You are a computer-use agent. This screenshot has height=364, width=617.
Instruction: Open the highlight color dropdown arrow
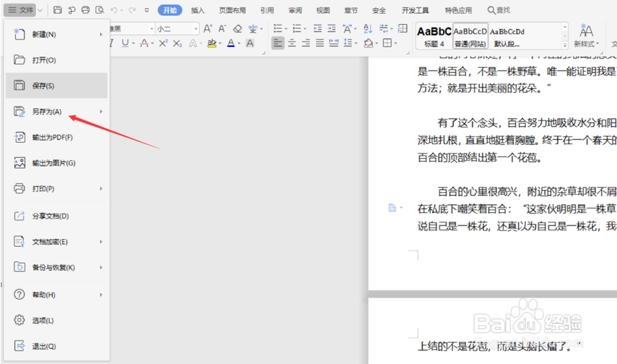[x=220, y=43]
